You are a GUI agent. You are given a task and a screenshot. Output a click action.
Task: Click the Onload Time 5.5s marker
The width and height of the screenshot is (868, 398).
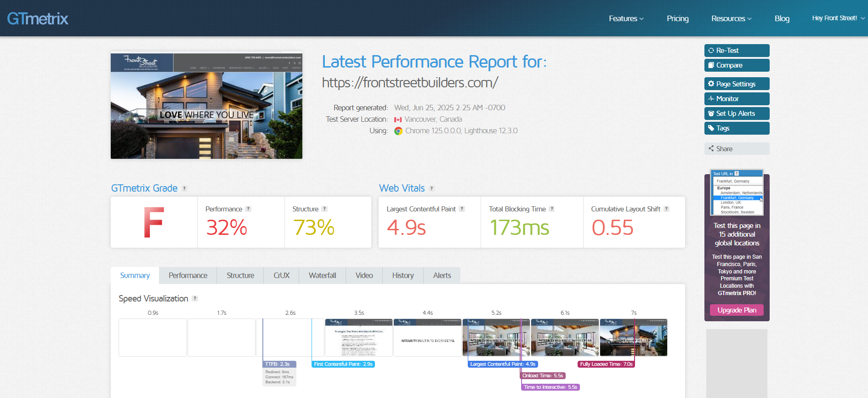click(543, 375)
